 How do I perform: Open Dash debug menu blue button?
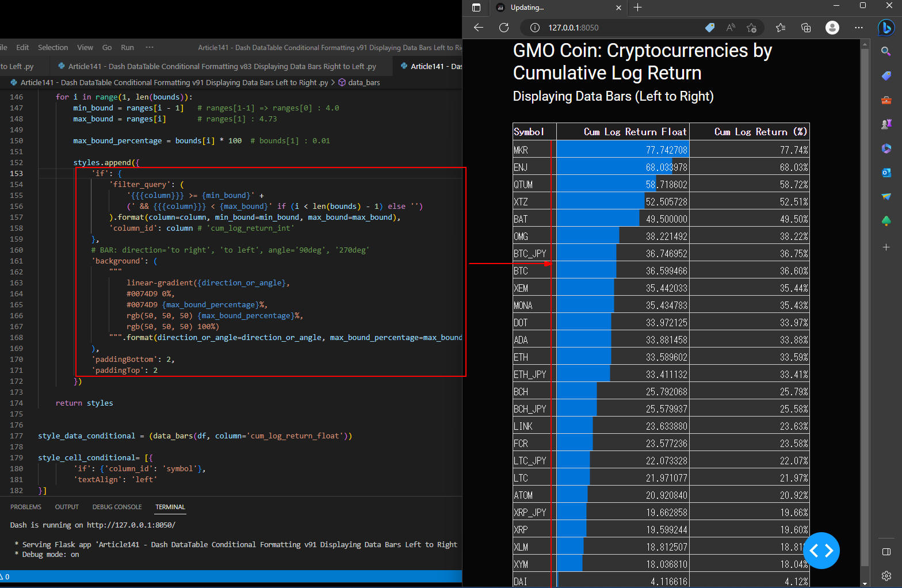[x=821, y=551]
